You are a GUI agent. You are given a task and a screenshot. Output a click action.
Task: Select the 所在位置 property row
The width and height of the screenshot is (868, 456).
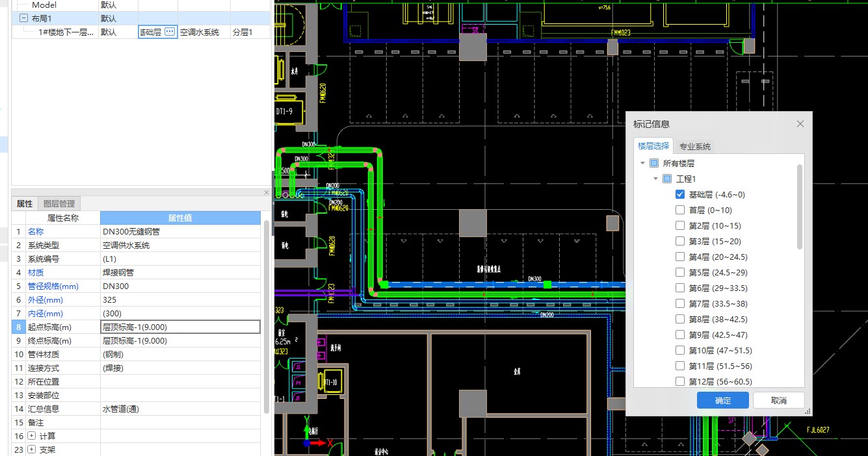click(x=137, y=382)
